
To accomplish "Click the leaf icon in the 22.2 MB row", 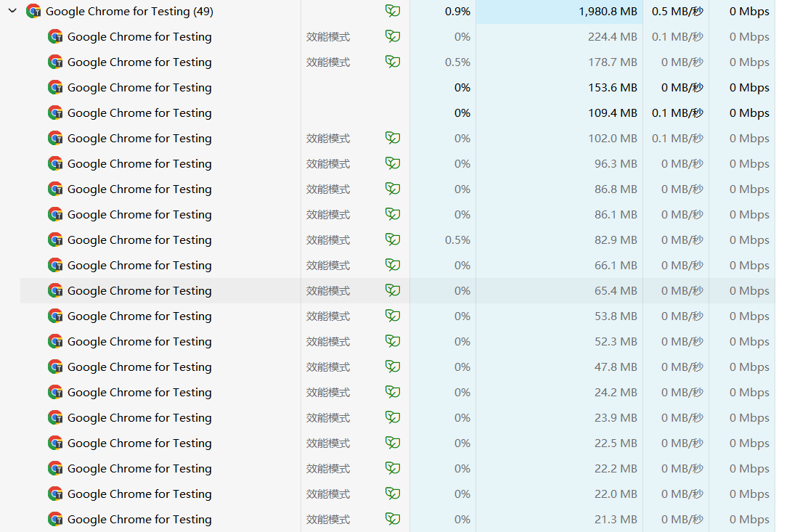I will 393,468.
